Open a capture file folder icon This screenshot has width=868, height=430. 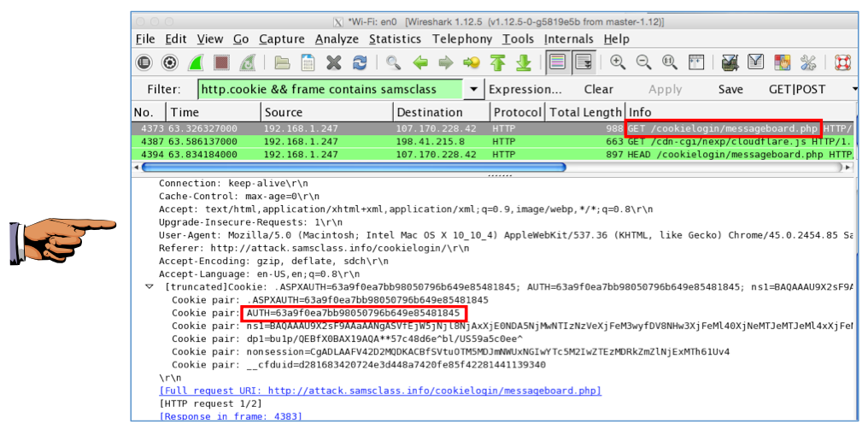pyautogui.click(x=283, y=62)
